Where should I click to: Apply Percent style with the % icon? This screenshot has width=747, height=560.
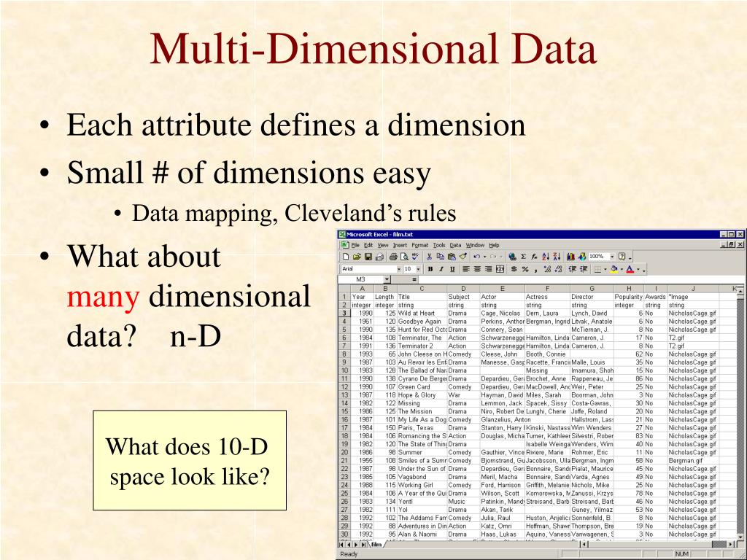pos(525,269)
